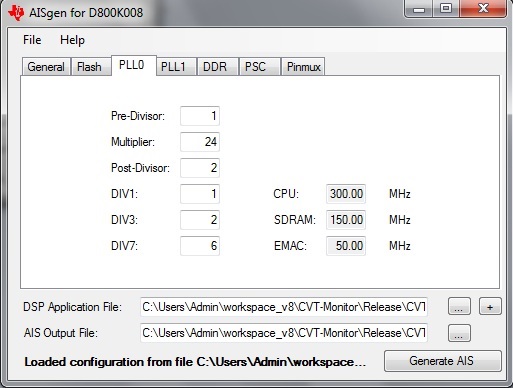Click the MHz unit beside CPU
Image resolution: width=513 pixels, height=388 pixels.
(400, 194)
